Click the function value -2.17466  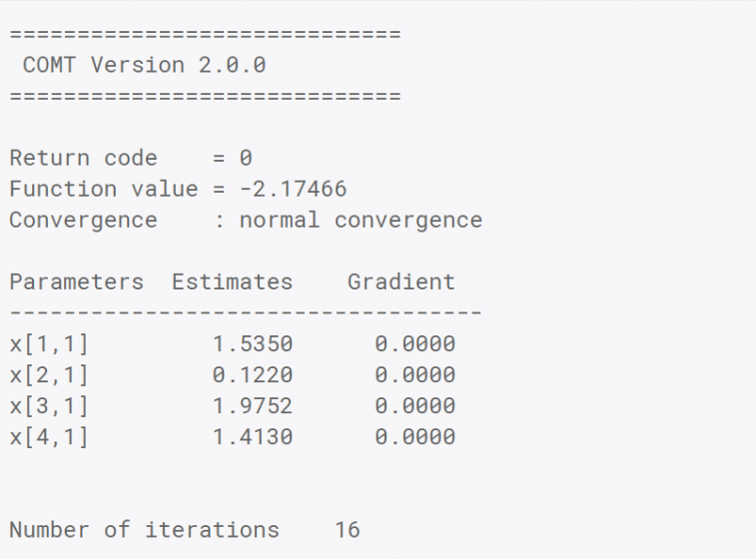pyautogui.click(x=294, y=189)
